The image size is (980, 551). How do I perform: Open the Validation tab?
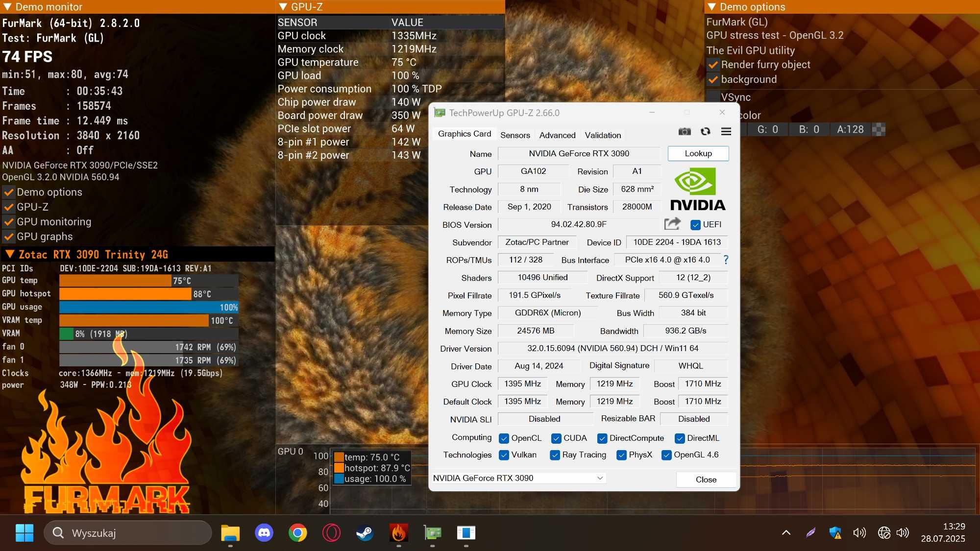[603, 135]
